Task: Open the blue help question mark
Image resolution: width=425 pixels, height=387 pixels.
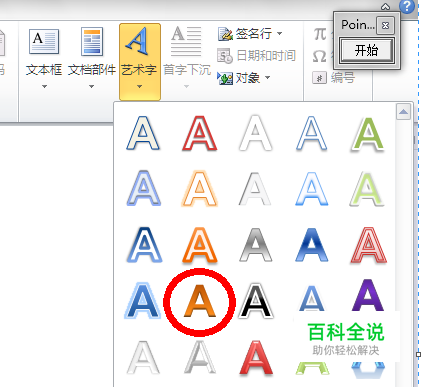Action: 407,6
